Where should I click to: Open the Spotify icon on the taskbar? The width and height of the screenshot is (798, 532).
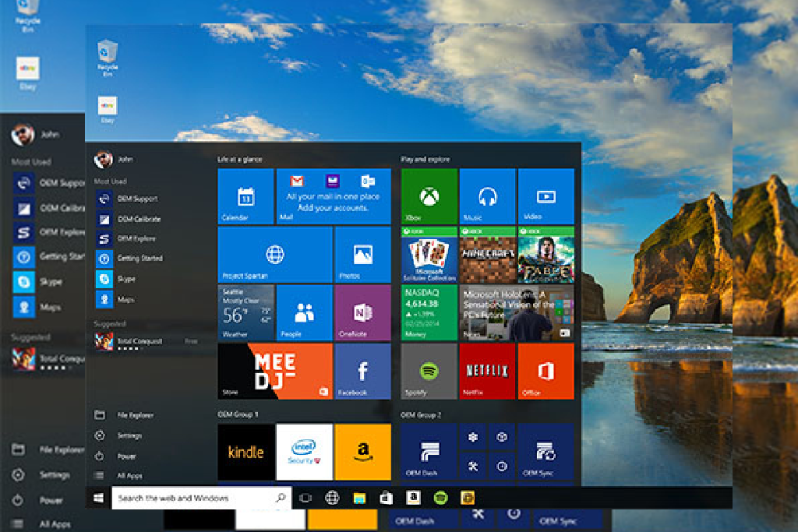(x=440, y=498)
